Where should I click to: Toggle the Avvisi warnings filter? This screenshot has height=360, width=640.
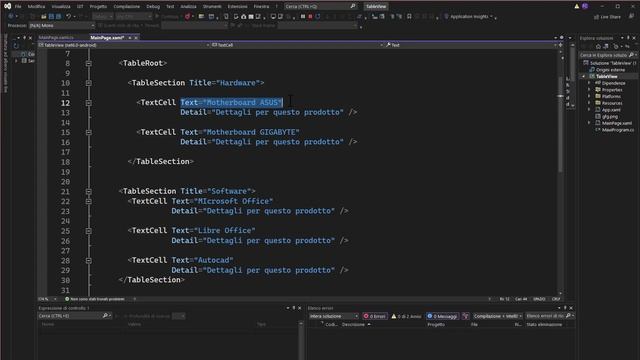(406, 316)
